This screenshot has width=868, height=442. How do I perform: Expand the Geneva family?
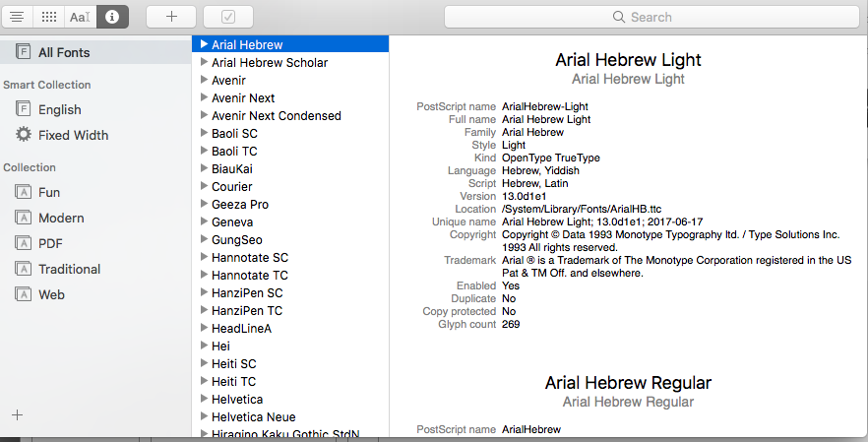click(x=205, y=221)
